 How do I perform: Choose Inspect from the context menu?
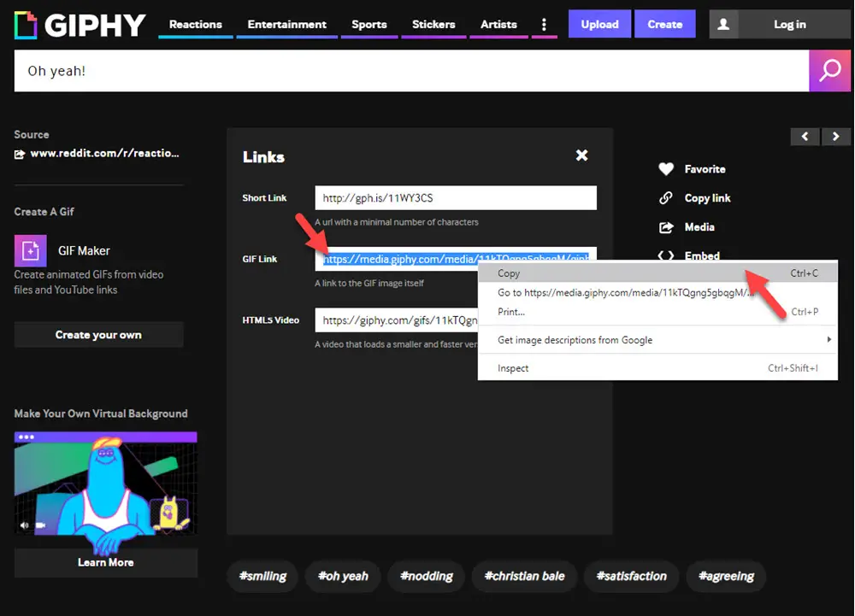pyautogui.click(x=513, y=368)
